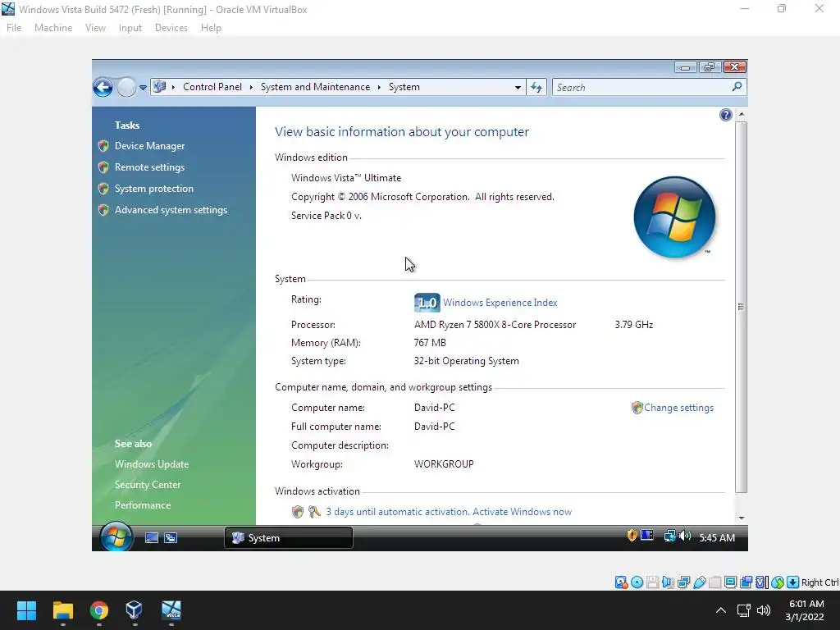Open System protection task link
This screenshot has height=630, width=840.
pos(153,189)
